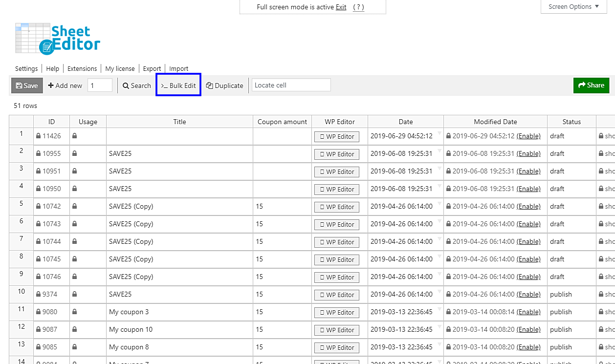The image size is (615, 364).
Task: Open the Extensions menu
Action: [x=82, y=69]
